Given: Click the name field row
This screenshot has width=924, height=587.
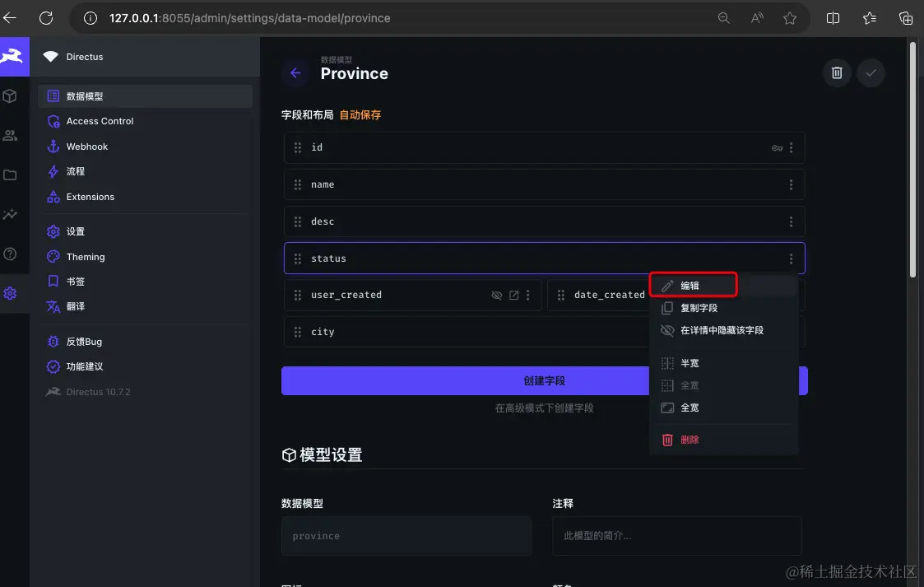Looking at the screenshot, I should pyautogui.click(x=544, y=184).
